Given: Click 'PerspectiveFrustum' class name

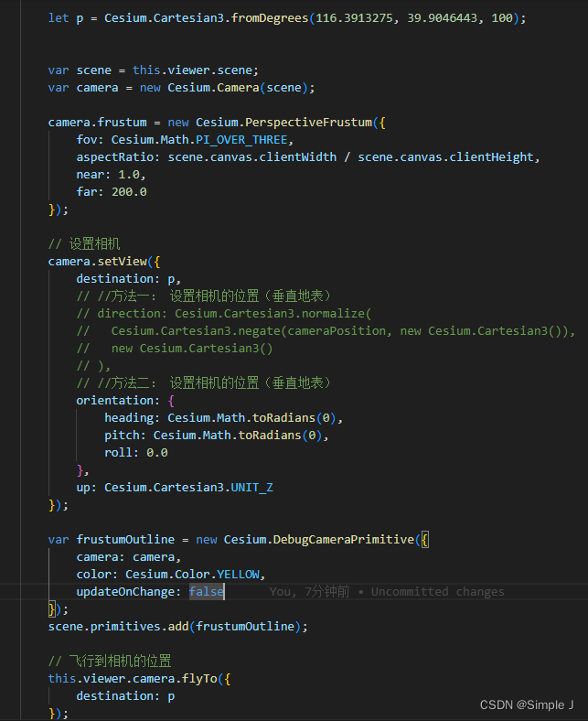Looking at the screenshot, I should tap(308, 123).
